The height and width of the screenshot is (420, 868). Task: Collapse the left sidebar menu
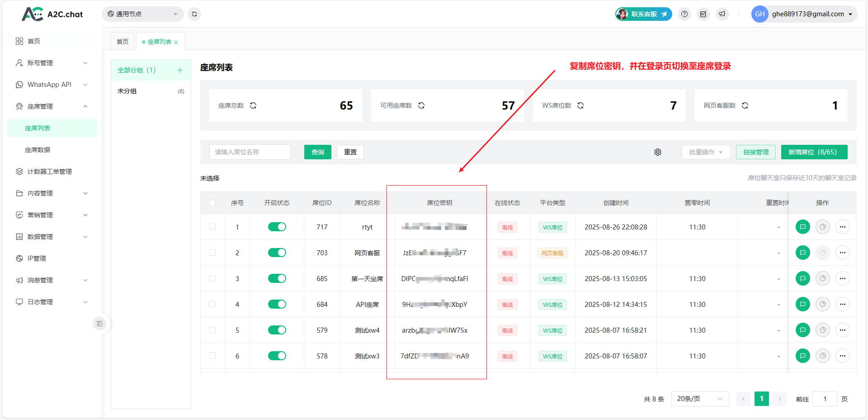tap(99, 324)
